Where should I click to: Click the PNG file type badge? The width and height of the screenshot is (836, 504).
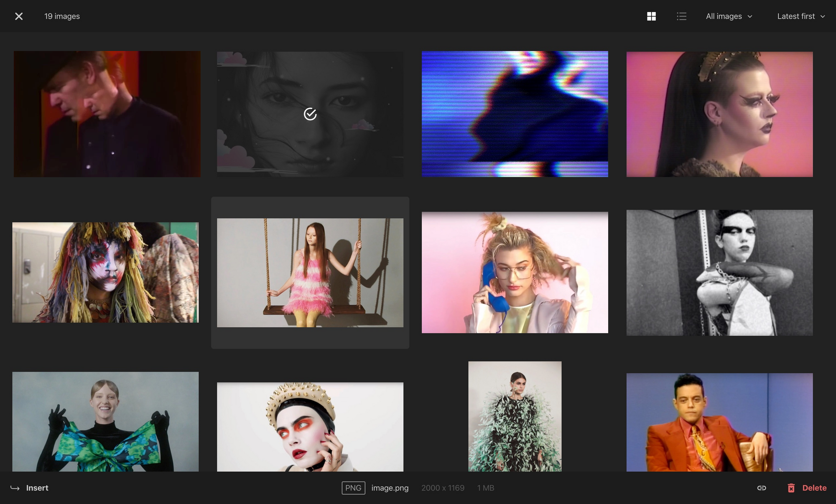point(353,488)
